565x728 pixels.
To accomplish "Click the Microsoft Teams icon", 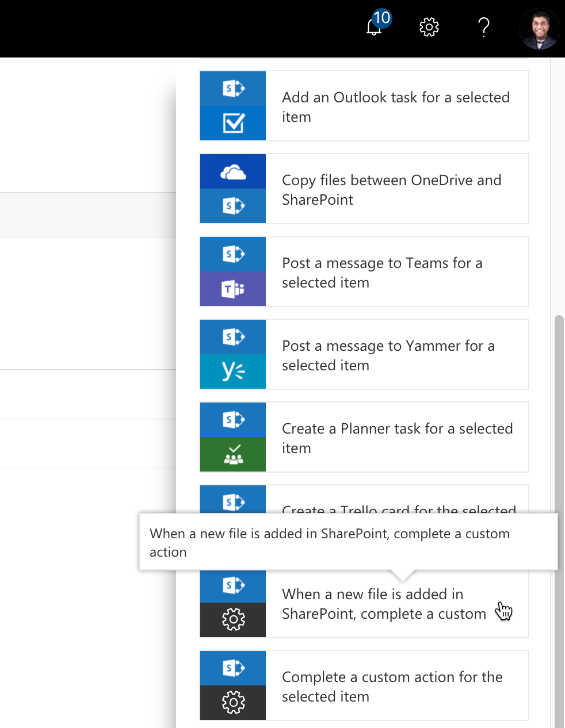I will (232, 289).
